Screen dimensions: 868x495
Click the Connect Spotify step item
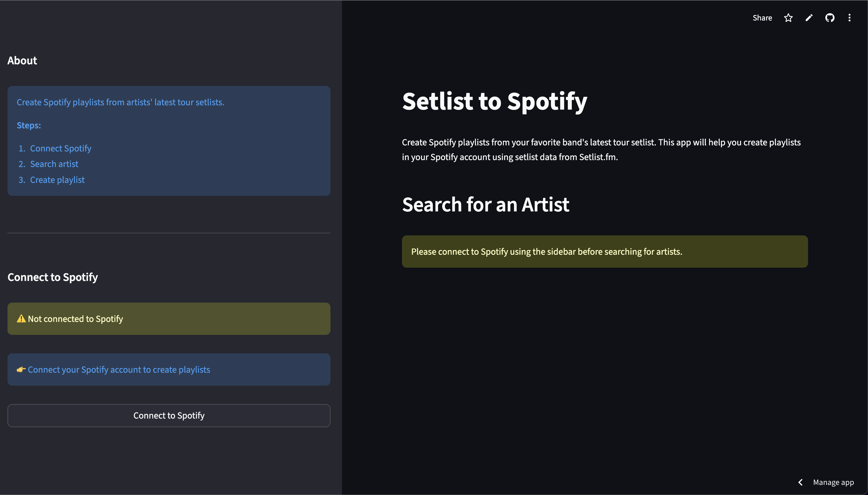pyautogui.click(x=61, y=149)
